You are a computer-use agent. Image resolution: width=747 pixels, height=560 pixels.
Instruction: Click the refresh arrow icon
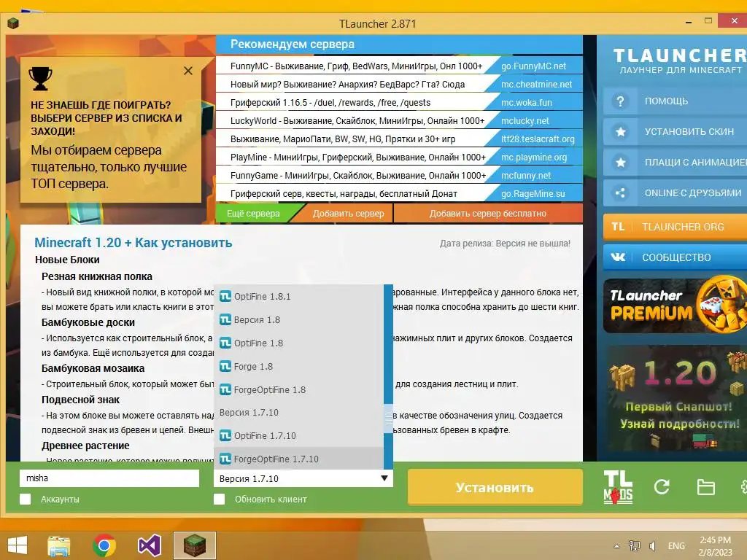(x=662, y=486)
